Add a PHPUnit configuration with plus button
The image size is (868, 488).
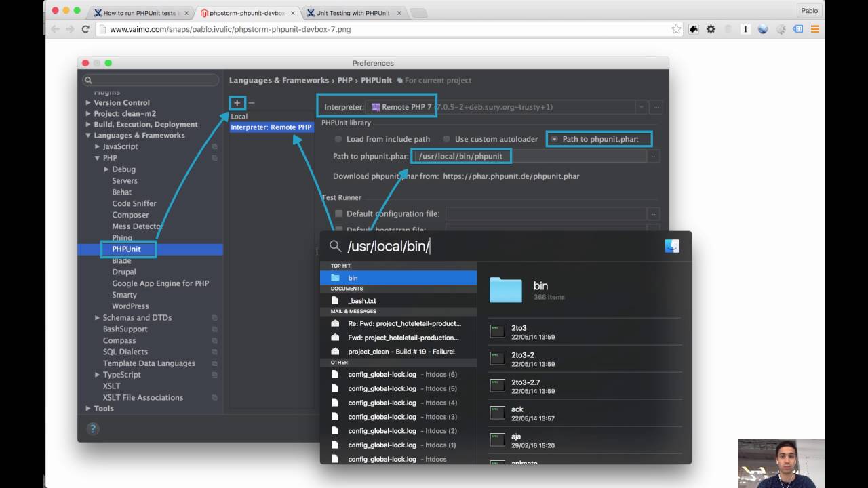click(237, 103)
